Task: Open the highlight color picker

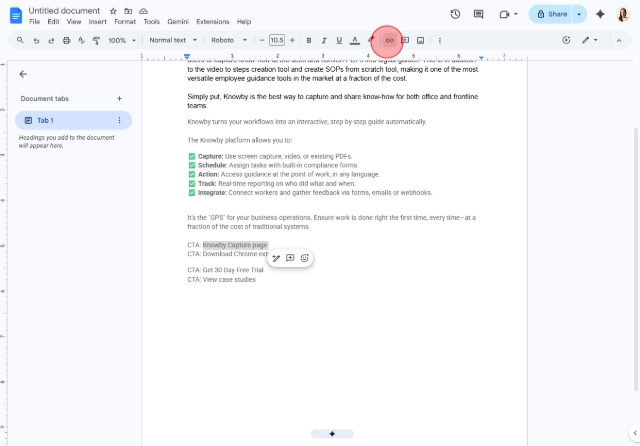Action: click(371, 40)
